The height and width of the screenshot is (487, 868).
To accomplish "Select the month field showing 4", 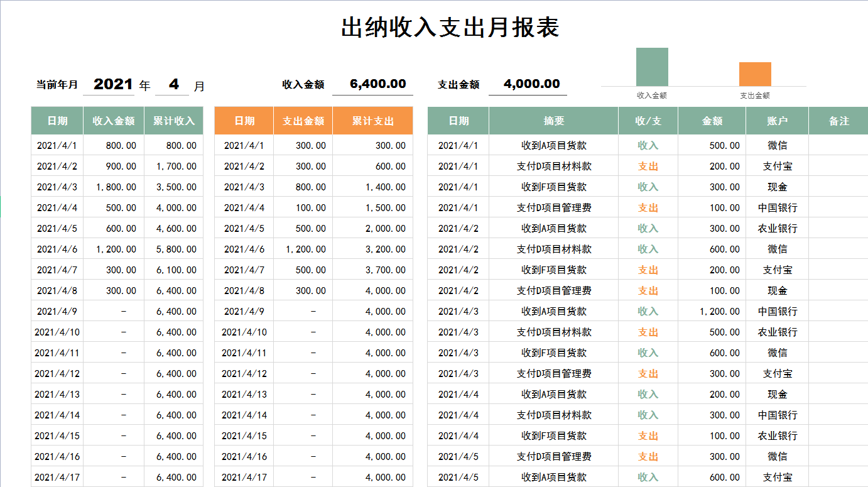I will click(x=173, y=84).
